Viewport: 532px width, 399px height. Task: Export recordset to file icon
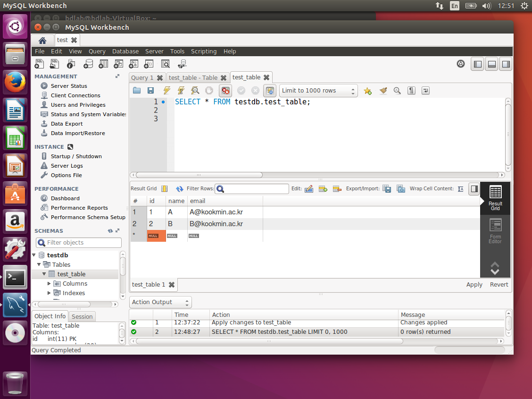tap(387, 189)
